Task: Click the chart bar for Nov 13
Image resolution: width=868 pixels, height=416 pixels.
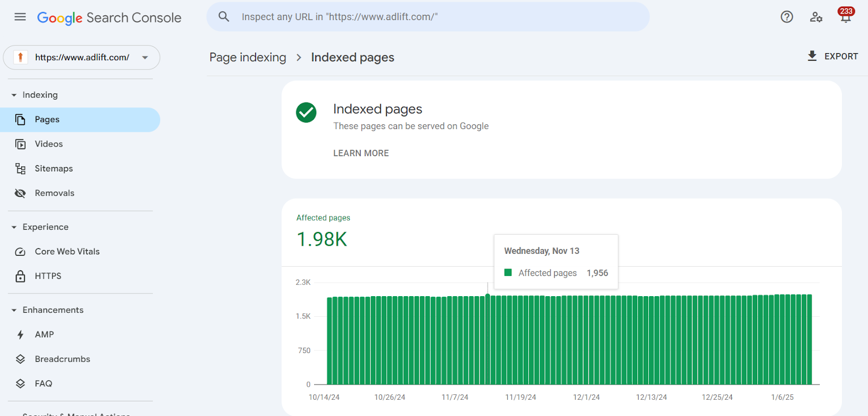Action: click(x=488, y=340)
